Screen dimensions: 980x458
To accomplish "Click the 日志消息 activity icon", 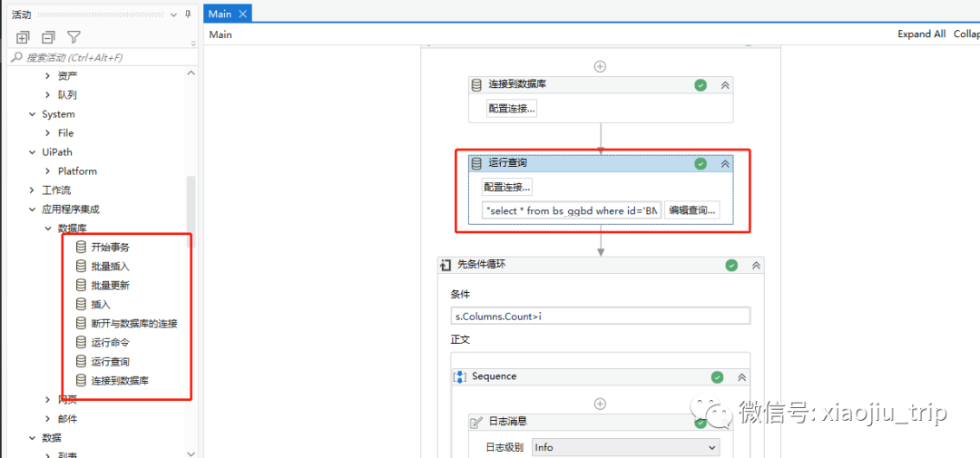I will tap(476, 423).
